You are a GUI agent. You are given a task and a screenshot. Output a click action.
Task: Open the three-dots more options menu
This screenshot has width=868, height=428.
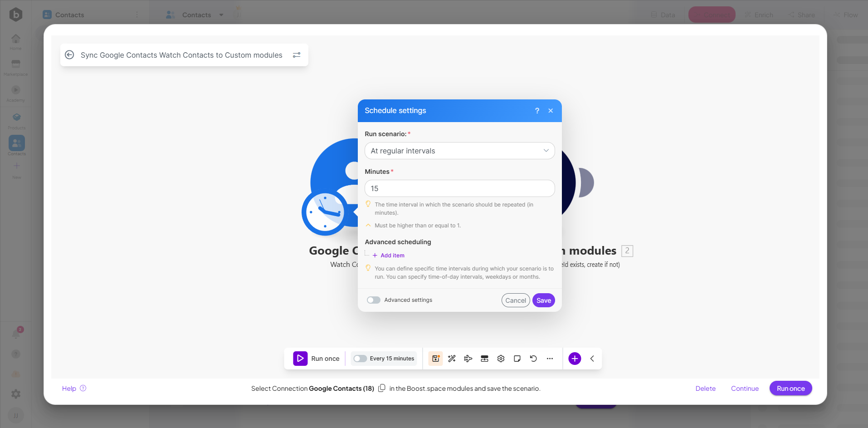550,359
